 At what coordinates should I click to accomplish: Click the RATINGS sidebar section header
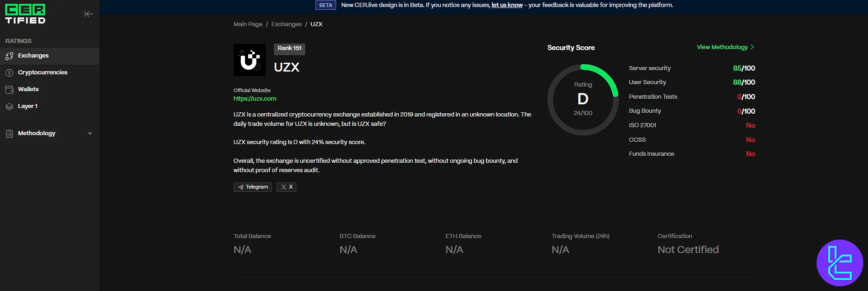pos(19,41)
